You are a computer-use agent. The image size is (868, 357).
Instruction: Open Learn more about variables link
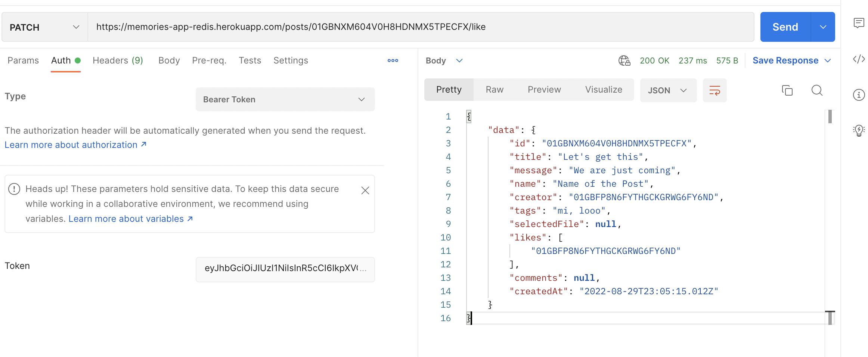[x=131, y=219]
